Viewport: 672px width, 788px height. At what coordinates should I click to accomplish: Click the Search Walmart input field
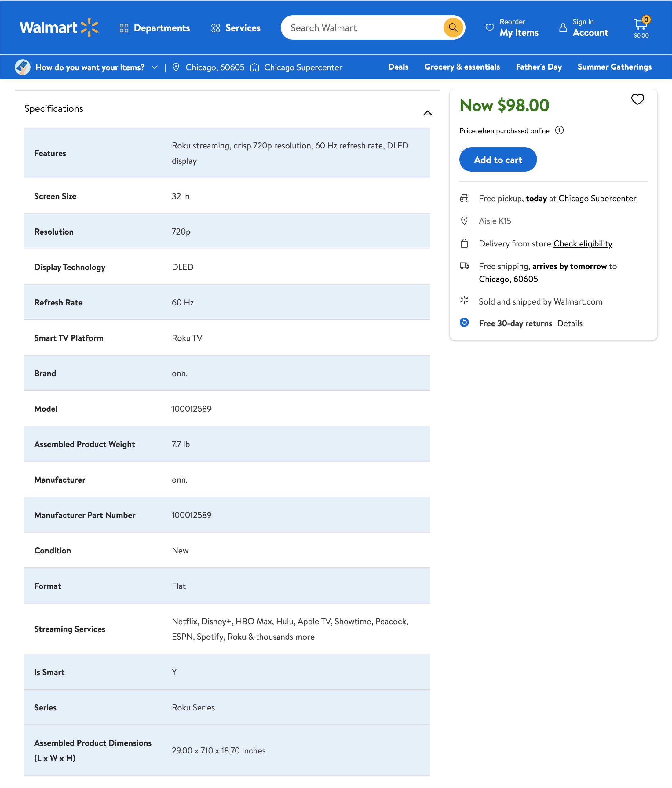point(361,27)
